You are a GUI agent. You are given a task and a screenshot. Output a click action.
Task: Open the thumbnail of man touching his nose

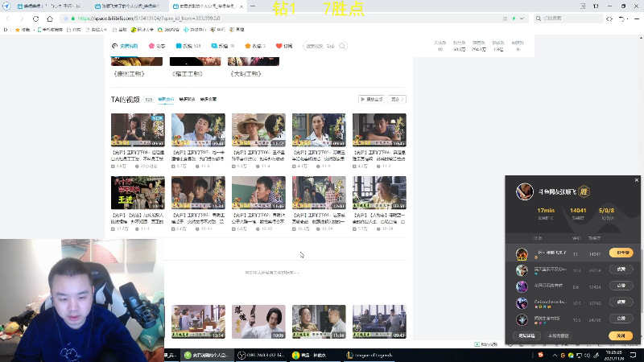pyautogui.click(x=258, y=192)
